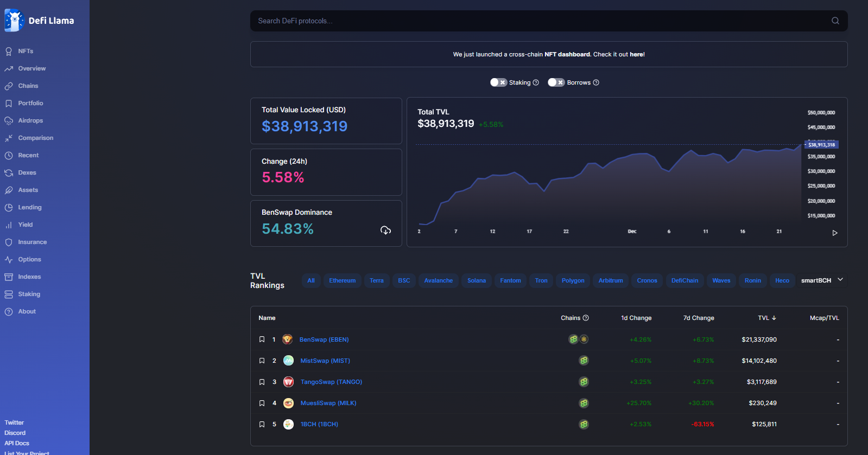Image resolution: width=868 pixels, height=455 pixels.
Task: Click the Staking help question-mark icon
Action: [x=536, y=82]
